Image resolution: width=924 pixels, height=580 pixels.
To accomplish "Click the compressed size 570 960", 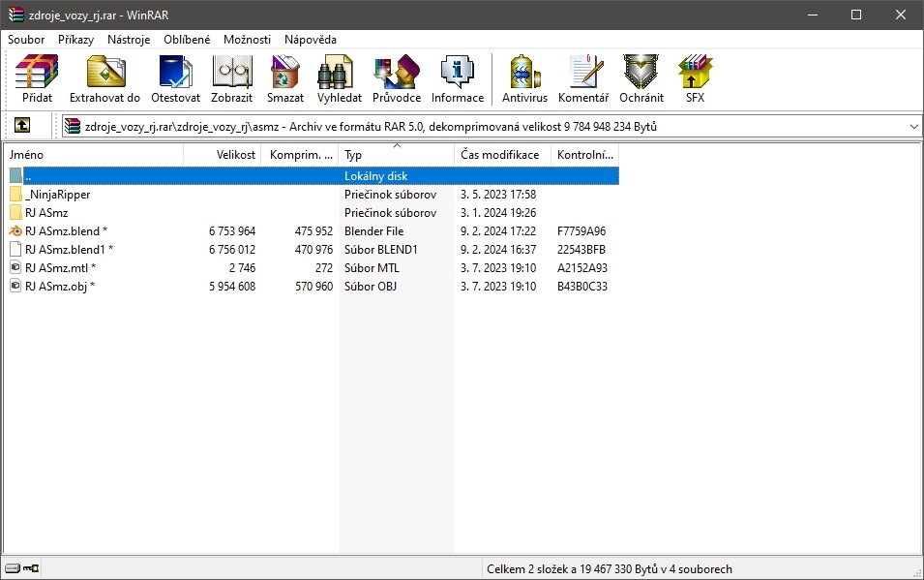I will click(x=314, y=287).
